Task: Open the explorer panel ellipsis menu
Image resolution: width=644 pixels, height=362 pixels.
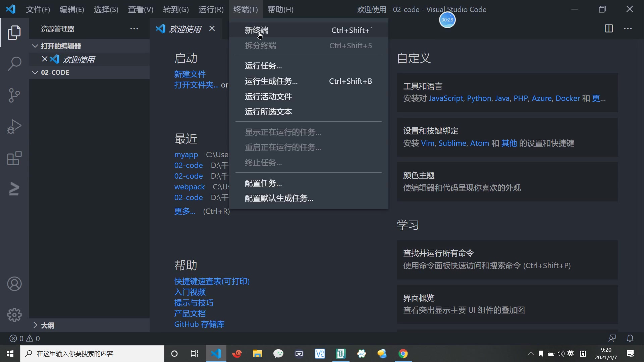Action: pos(134,29)
